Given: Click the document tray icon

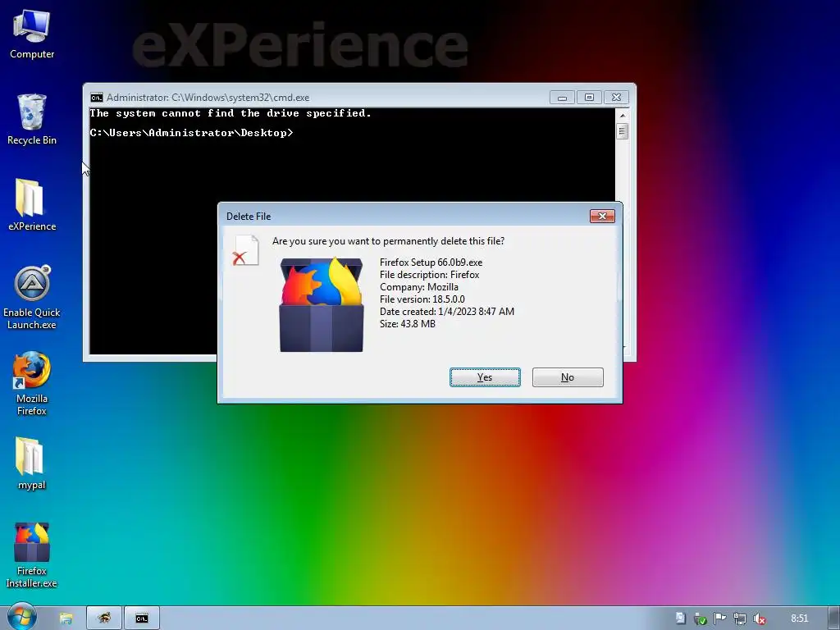Looking at the screenshot, I should click(680, 619).
